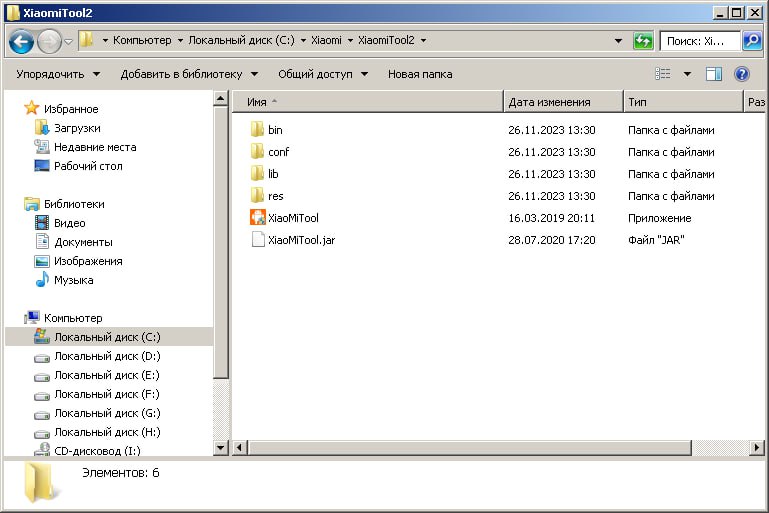Expand arrow after Xiaomi breadcrumb
Image resolution: width=769 pixels, height=513 pixels.
click(x=350, y=41)
